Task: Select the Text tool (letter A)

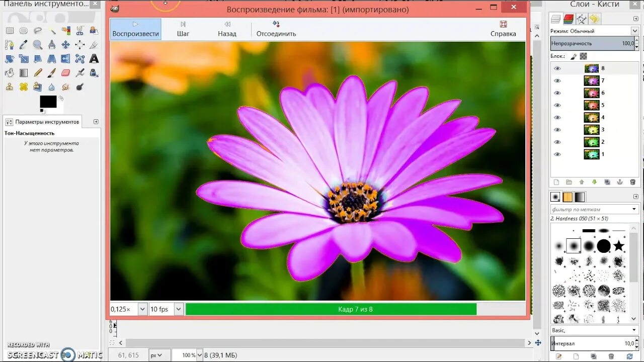Action: (x=94, y=58)
